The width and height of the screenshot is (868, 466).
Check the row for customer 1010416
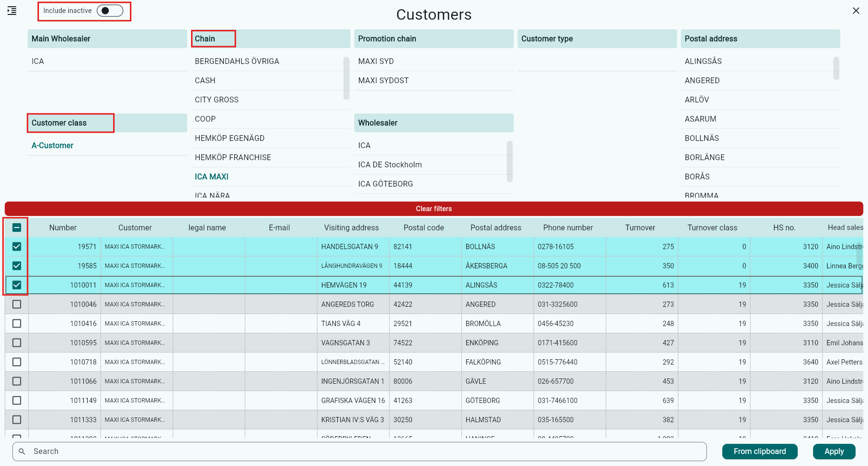(17, 324)
